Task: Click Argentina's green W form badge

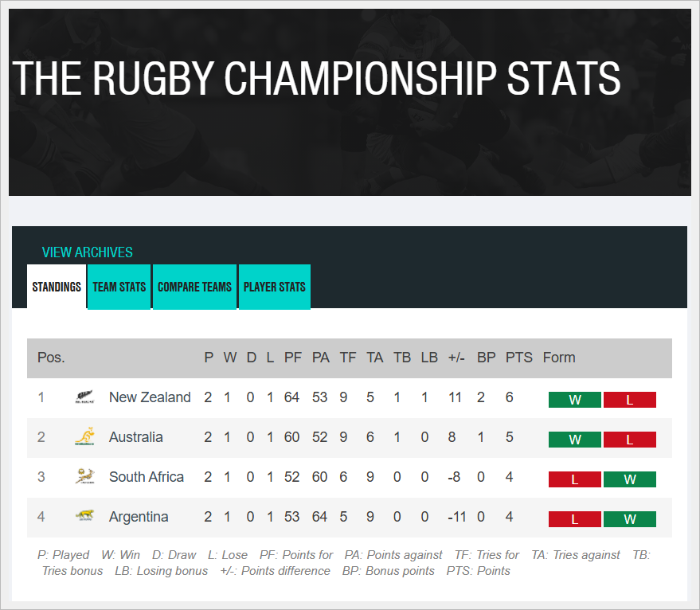Action: click(630, 519)
